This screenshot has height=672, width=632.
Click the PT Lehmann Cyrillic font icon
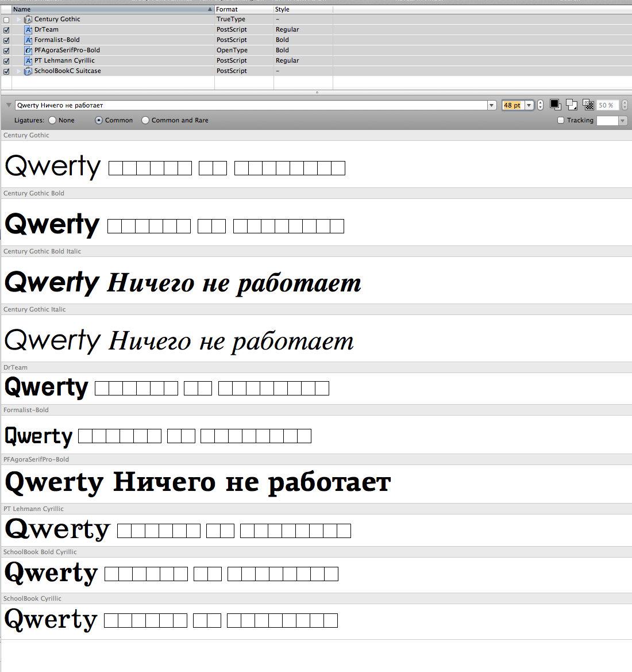point(28,61)
